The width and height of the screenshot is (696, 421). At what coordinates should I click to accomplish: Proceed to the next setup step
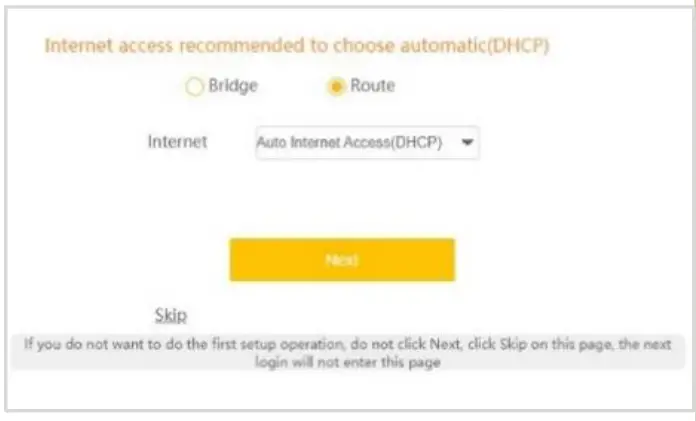(342, 260)
